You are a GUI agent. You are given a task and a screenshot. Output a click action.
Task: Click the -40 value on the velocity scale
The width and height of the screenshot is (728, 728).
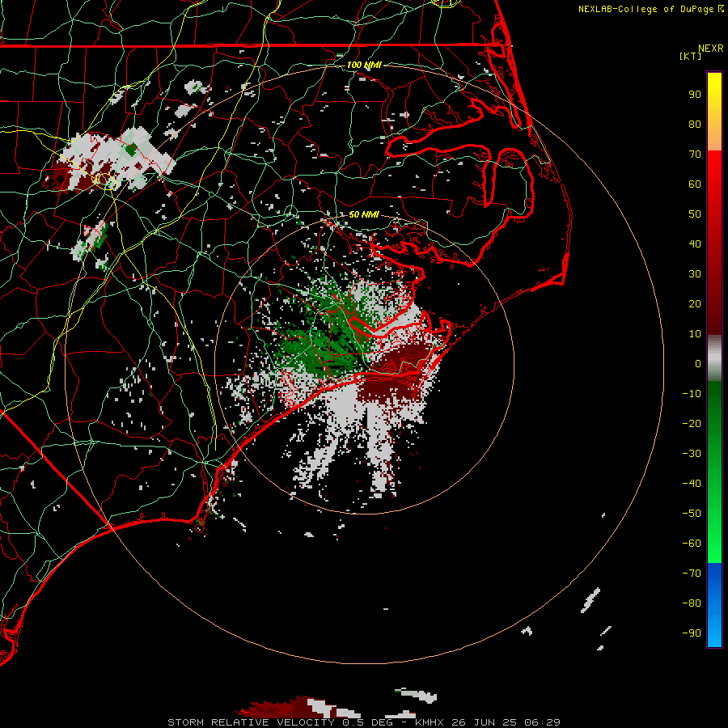click(x=692, y=484)
